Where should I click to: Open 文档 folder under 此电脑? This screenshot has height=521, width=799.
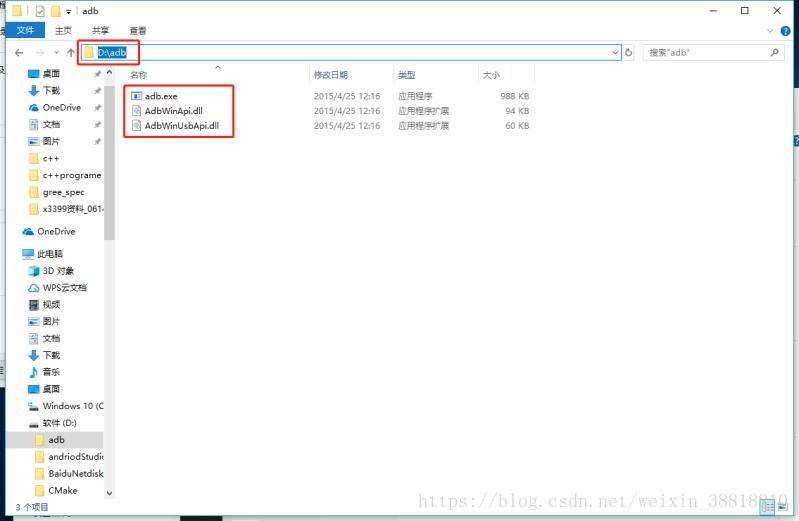(x=51, y=338)
